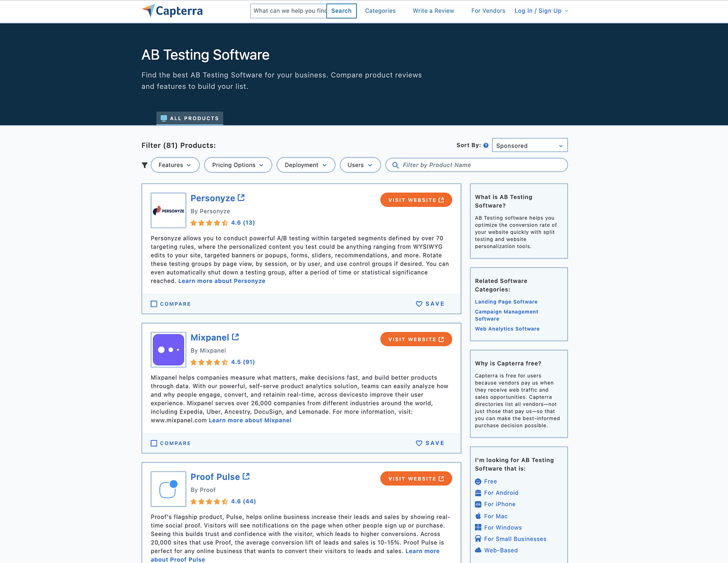Check the Compare box for Mixpanel
Screen dimensions: 728x563
tap(154, 443)
